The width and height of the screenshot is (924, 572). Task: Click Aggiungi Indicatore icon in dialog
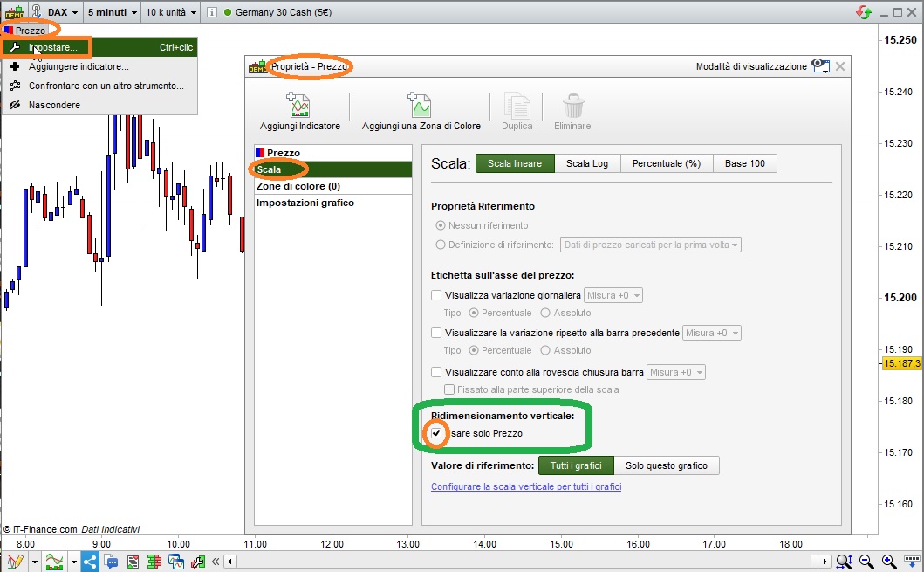298,106
